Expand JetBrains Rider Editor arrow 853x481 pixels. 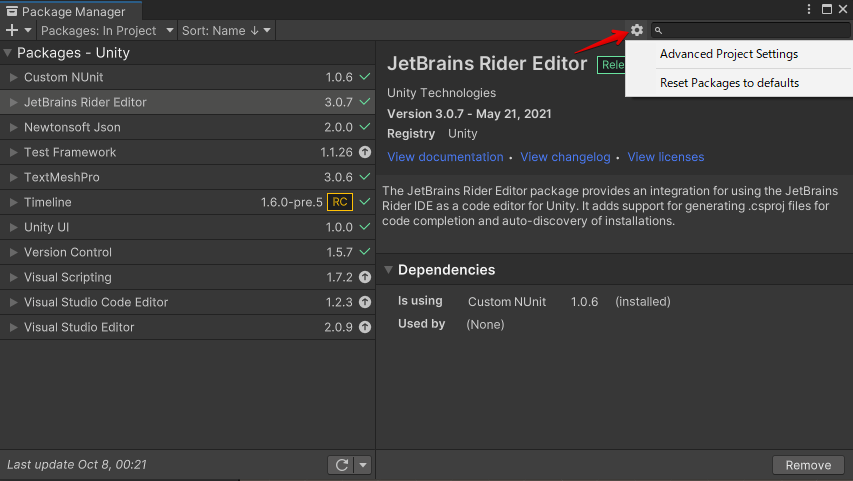(14, 102)
